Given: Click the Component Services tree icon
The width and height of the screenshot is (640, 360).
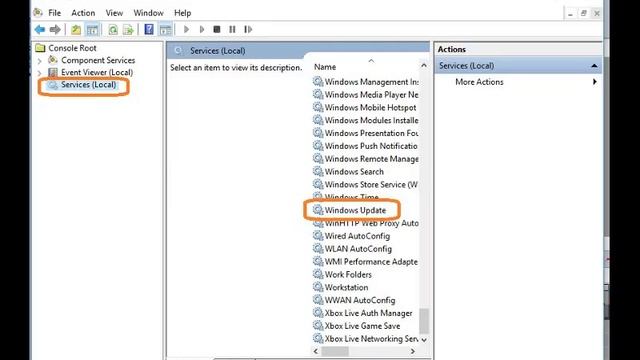Looking at the screenshot, I should 53,60.
